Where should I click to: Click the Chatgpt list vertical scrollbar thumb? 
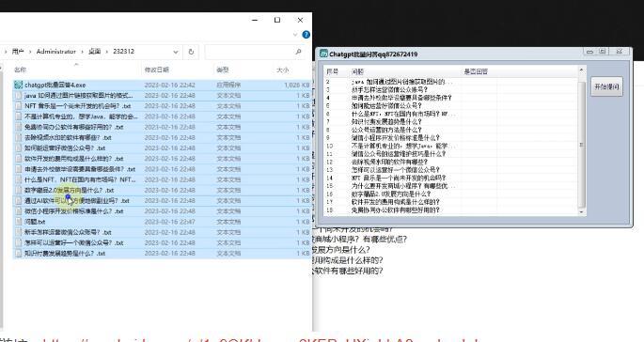581,145
